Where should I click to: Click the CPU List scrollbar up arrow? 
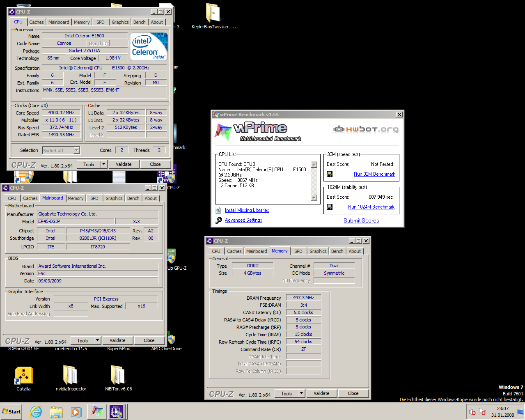[x=314, y=165]
